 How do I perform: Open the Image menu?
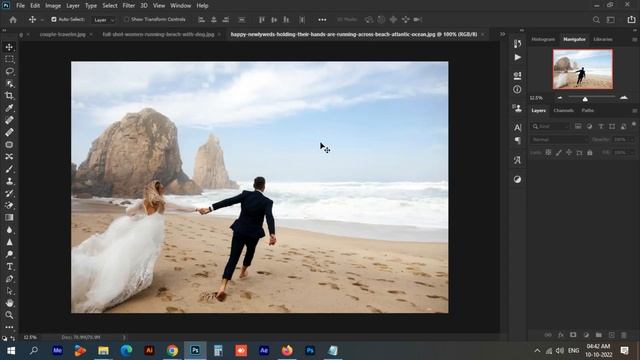click(53, 6)
